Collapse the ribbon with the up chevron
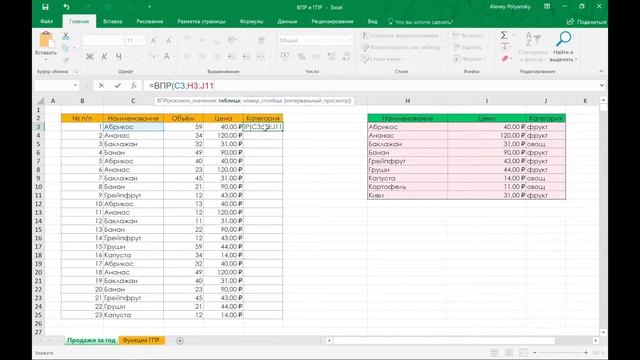 tap(601, 71)
